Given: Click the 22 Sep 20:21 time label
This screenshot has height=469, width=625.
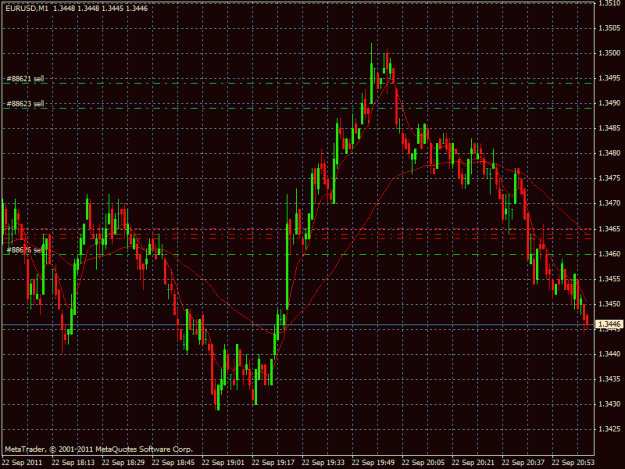Looking at the screenshot, I should [473, 463].
